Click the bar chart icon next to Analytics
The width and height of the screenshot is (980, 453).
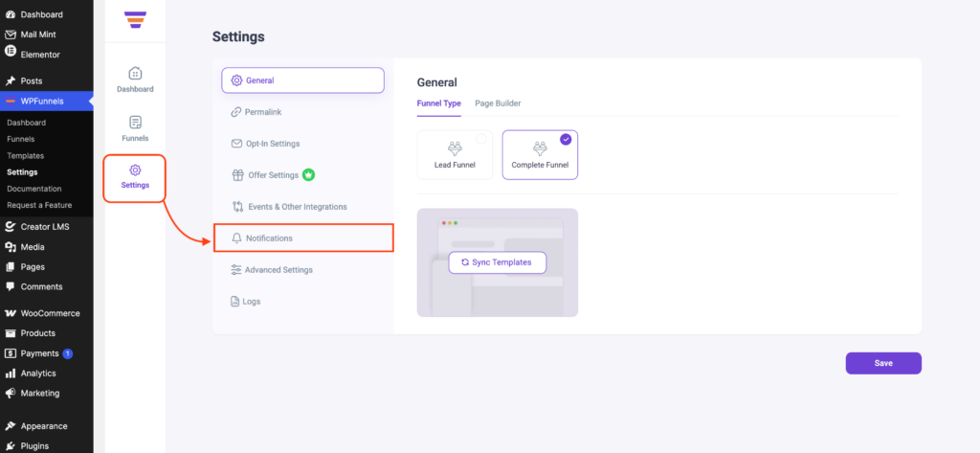(x=10, y=374)
